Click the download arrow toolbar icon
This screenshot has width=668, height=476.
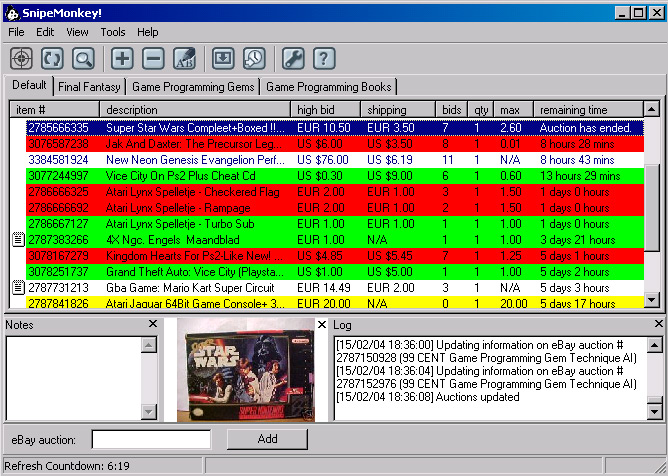point(223,58)
